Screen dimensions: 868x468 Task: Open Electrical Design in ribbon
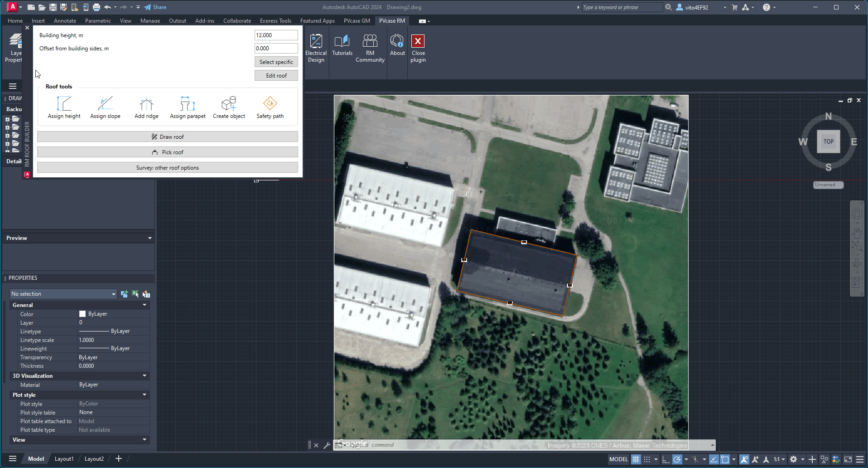[316, 49]
